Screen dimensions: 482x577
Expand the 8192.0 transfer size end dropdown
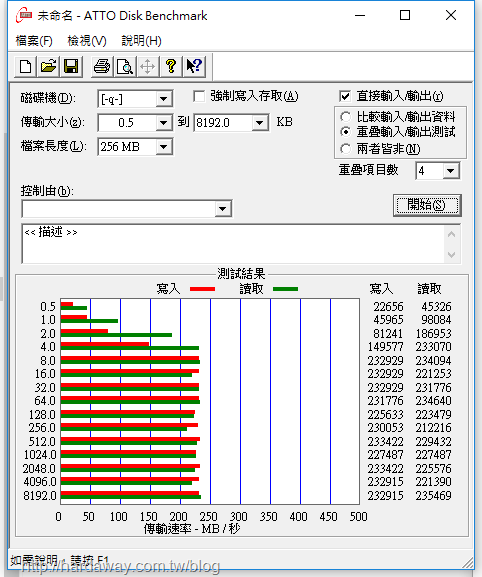[260, 123]
